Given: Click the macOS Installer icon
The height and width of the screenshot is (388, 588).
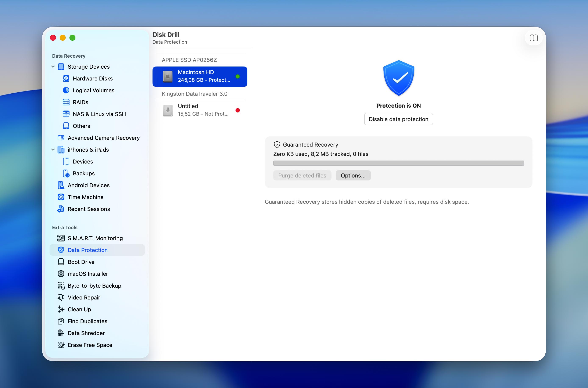Looking at the screenshot, I should (61, 274).
